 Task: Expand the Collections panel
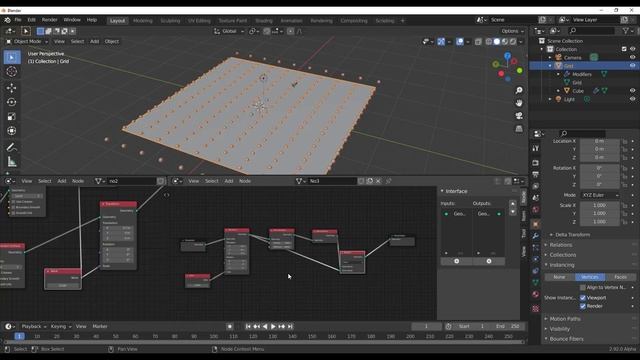pyautogui.click(x=562, y=255)
